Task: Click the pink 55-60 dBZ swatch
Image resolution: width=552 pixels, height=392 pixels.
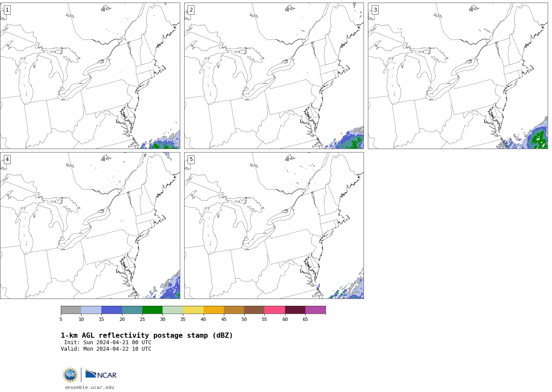Action: coord(275,310)
